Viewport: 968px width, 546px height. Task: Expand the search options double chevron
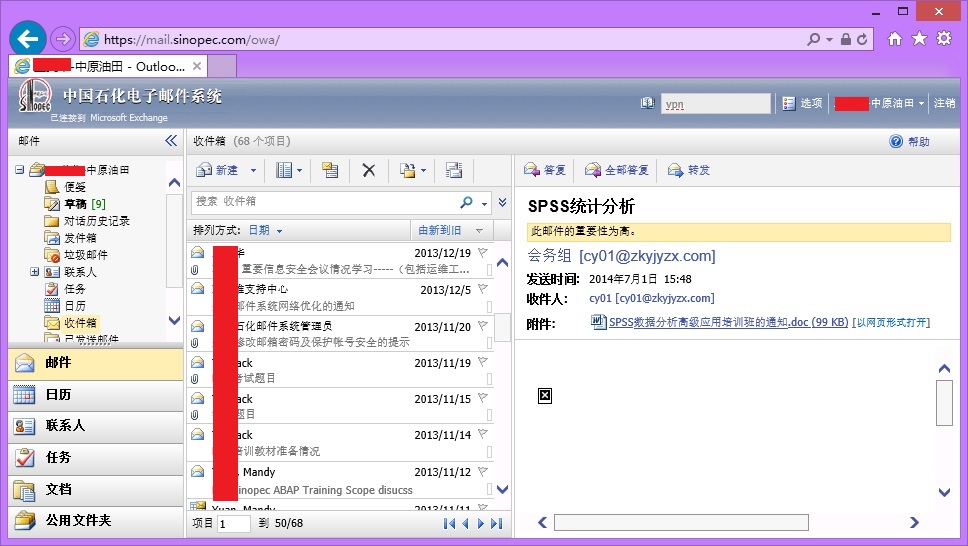[503, 202]
